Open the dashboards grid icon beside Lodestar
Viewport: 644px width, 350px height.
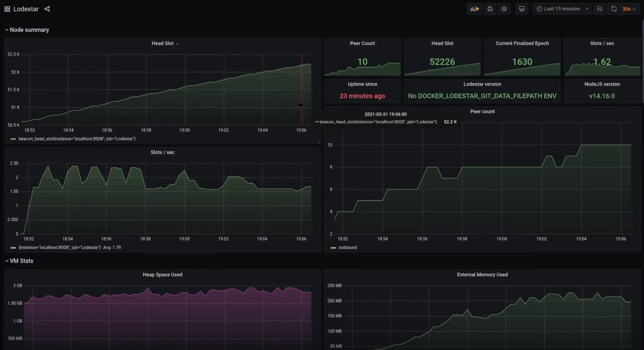[7, 9]
